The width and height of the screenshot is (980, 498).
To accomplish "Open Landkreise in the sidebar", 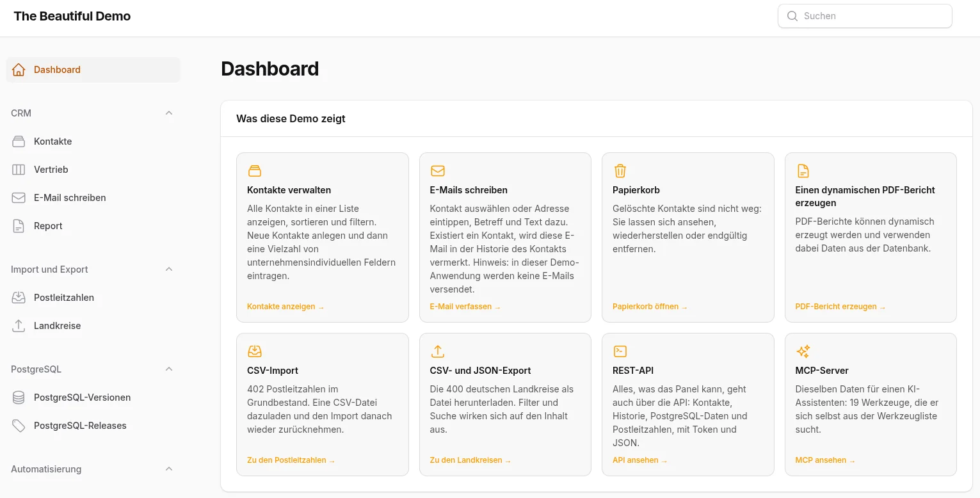I will 93,326.
